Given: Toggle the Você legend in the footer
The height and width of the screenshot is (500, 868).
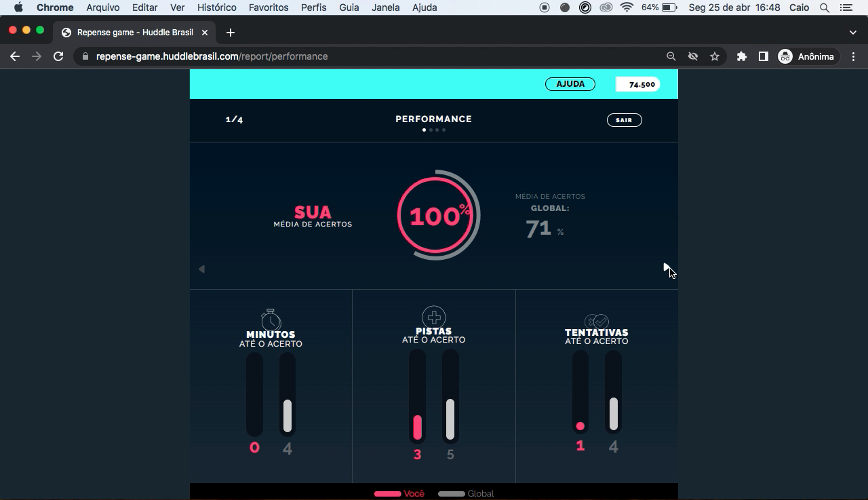Looking at the screenshot, I should point(399,493).
